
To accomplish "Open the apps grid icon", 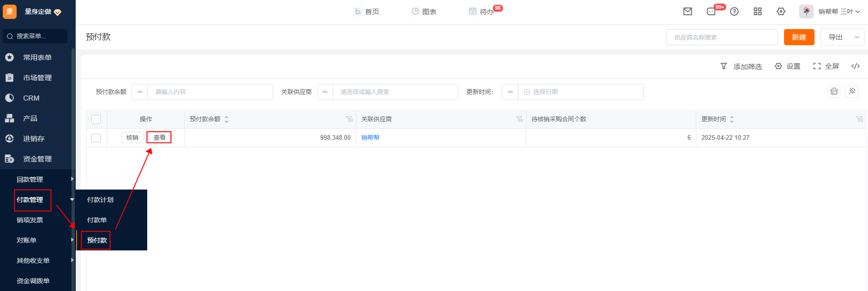I will [758, 12].
